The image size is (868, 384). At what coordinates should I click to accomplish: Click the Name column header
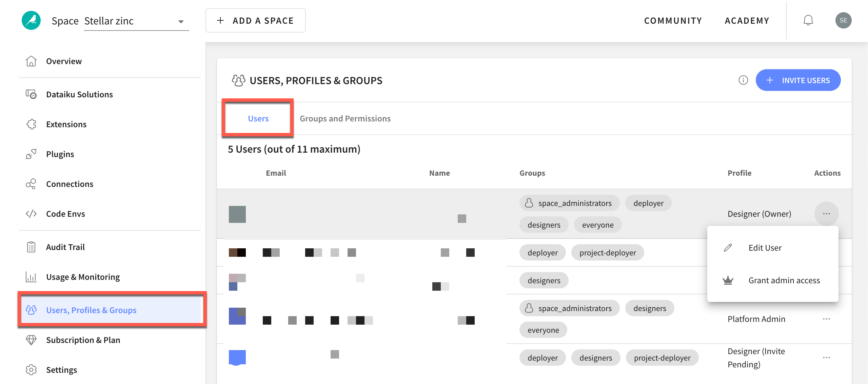click(439, 173)
